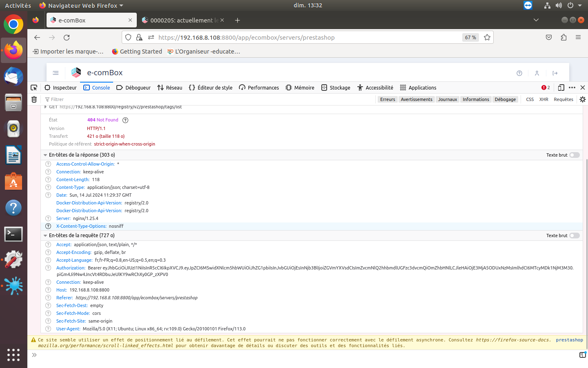
Task: Toggle the CSS filter
Action: click(x=530, y=99)
